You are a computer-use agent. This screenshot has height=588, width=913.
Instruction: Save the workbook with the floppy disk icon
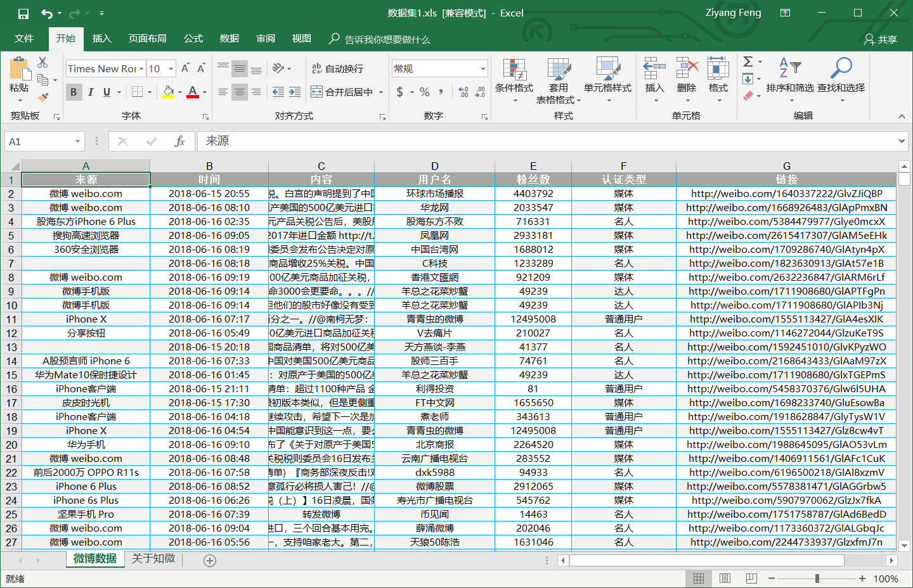[23, 13]
